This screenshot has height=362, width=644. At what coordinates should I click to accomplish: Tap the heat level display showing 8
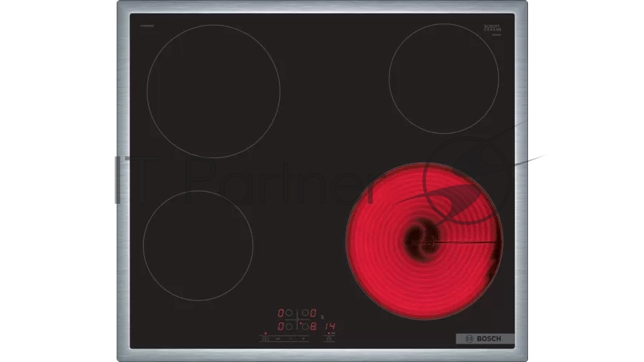[313, 327]
